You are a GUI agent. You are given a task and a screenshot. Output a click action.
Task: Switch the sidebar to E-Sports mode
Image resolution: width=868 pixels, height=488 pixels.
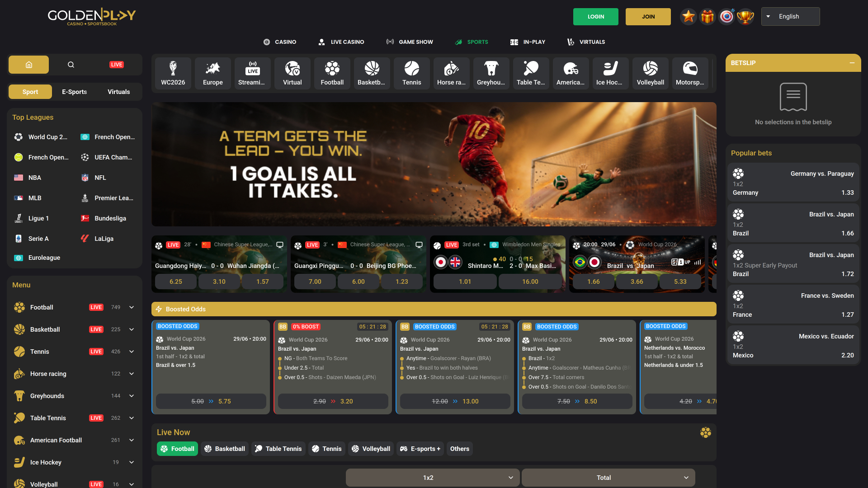pos(75,92)
